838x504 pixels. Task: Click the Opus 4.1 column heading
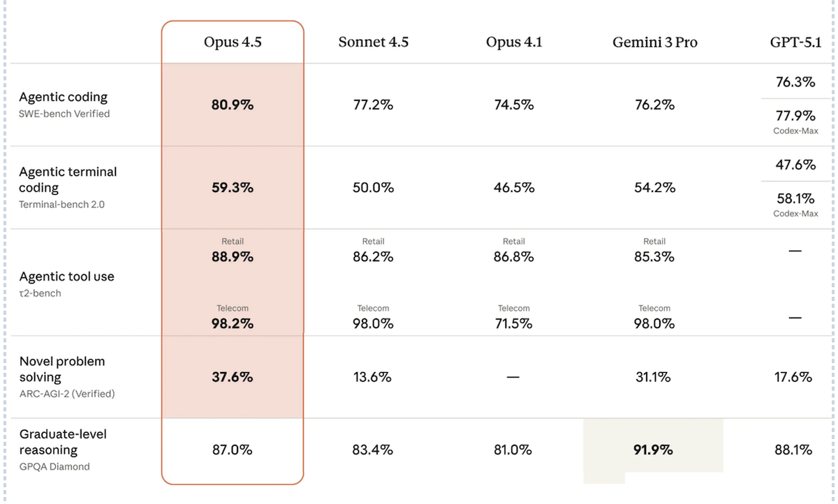(x=514, y=42)
